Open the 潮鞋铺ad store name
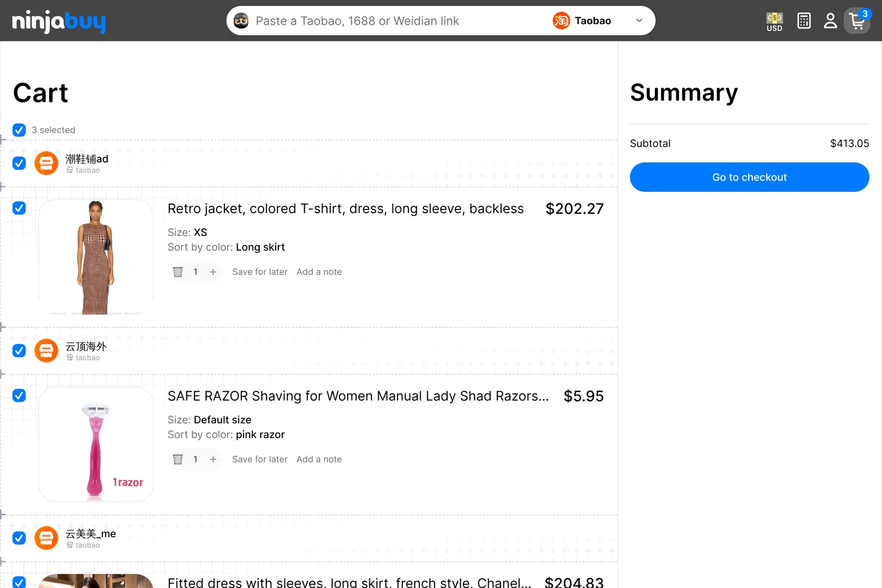The width and height of the screenshot is (882, 588). click(x=87, y=159)
